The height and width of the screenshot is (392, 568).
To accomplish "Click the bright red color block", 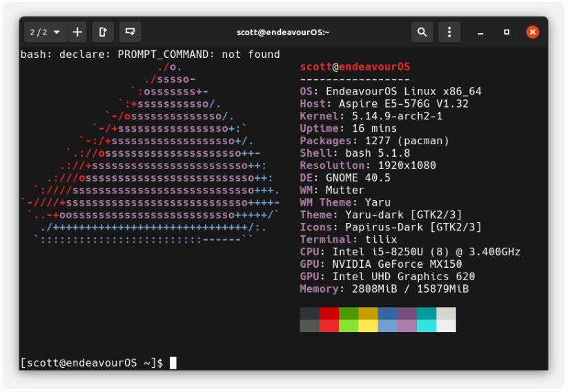I will (329, 326).
